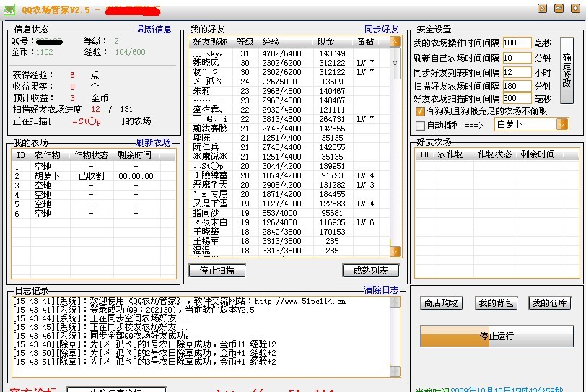Click log entry at 15:43:46 同步全部QQ农场好友成功
The height and width of the screenshot is (392, 586).
tap(102, 336)
